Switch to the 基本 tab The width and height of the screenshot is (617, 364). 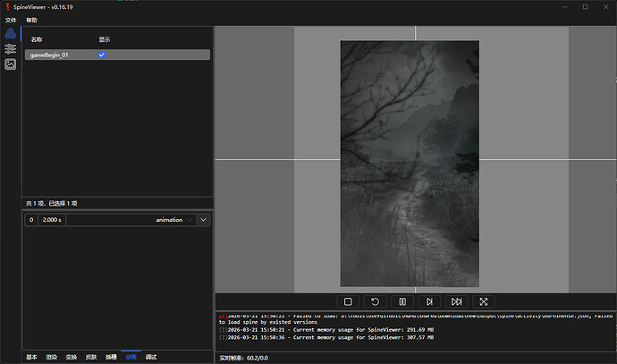point(32,357)
